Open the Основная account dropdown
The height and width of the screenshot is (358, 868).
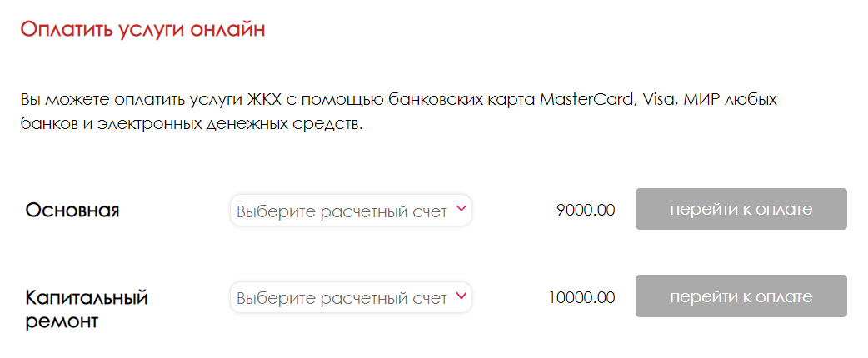tap(351, 211)
